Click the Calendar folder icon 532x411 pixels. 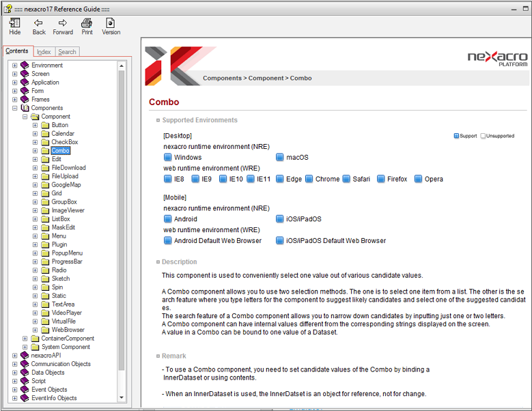point(45,134)
